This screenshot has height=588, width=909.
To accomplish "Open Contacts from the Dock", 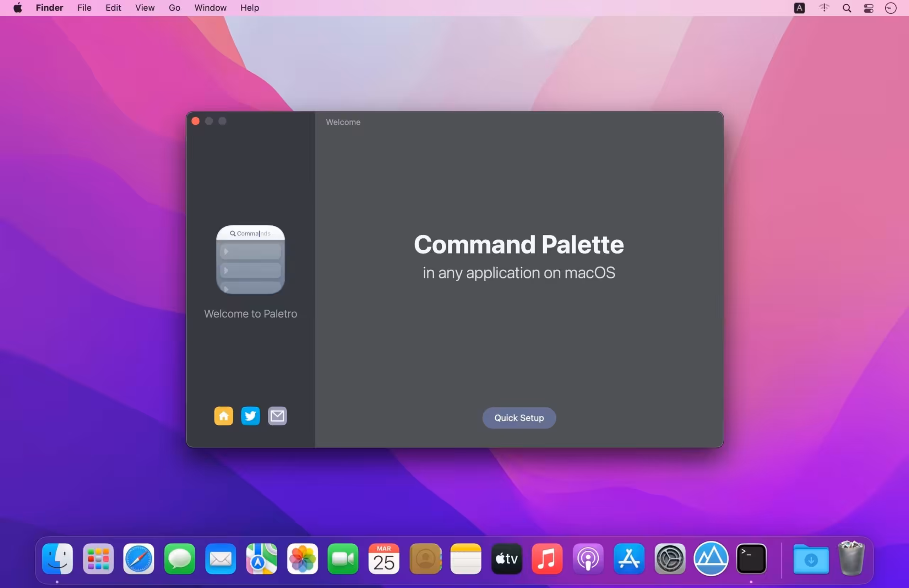I will [425, 559].
